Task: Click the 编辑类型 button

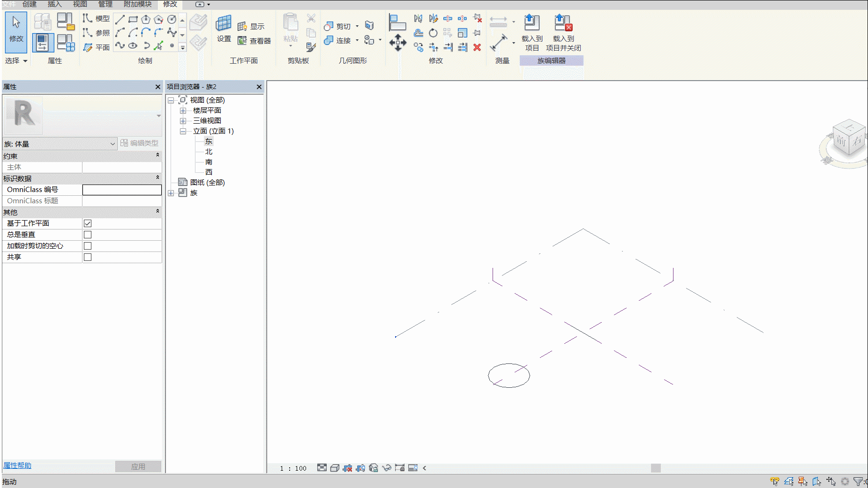Action: pos(140,143)
